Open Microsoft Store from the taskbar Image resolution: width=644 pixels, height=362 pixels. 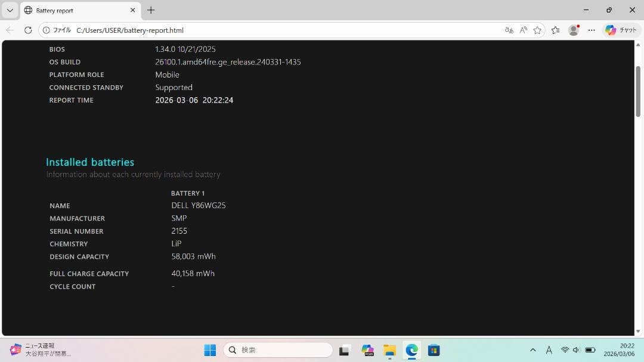[x=434, y=349]
